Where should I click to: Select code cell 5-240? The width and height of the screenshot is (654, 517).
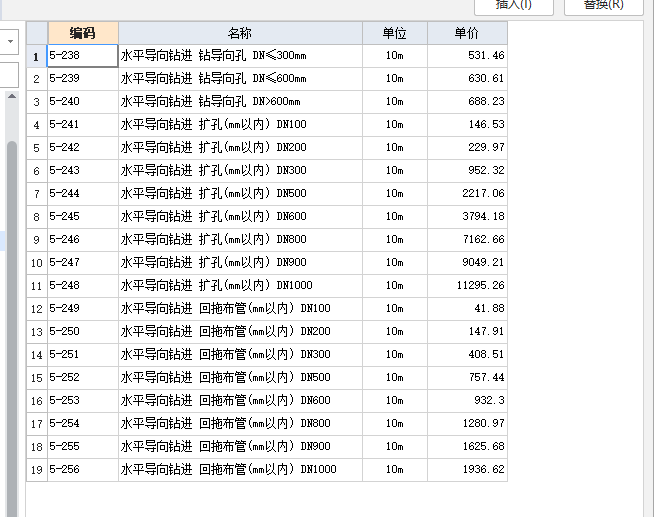pos(83,102)
